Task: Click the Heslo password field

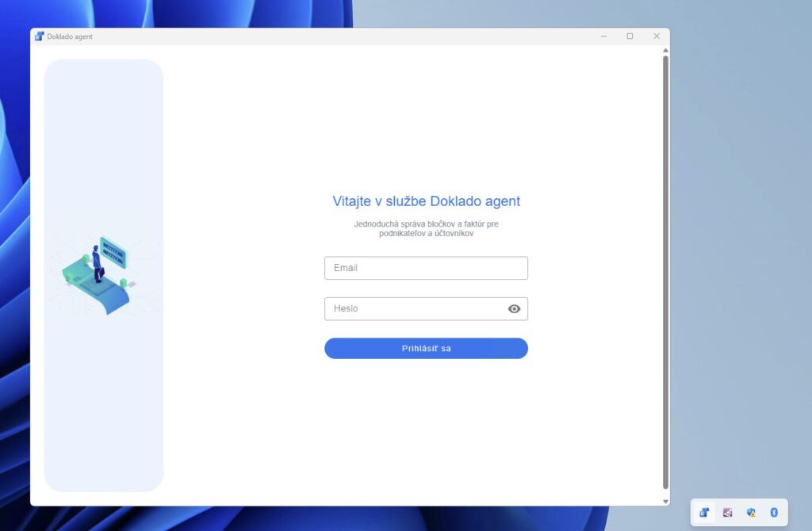Action: tap(426, 309)
